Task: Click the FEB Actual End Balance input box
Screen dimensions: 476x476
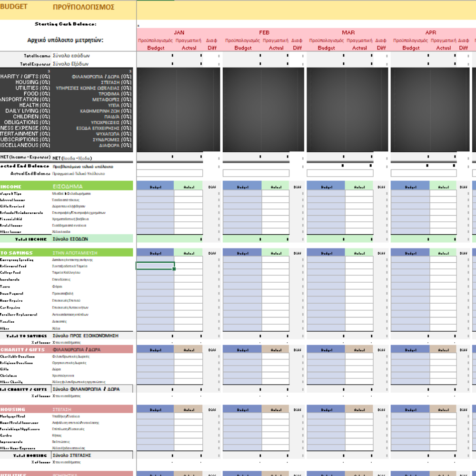Action: point(256,173)
